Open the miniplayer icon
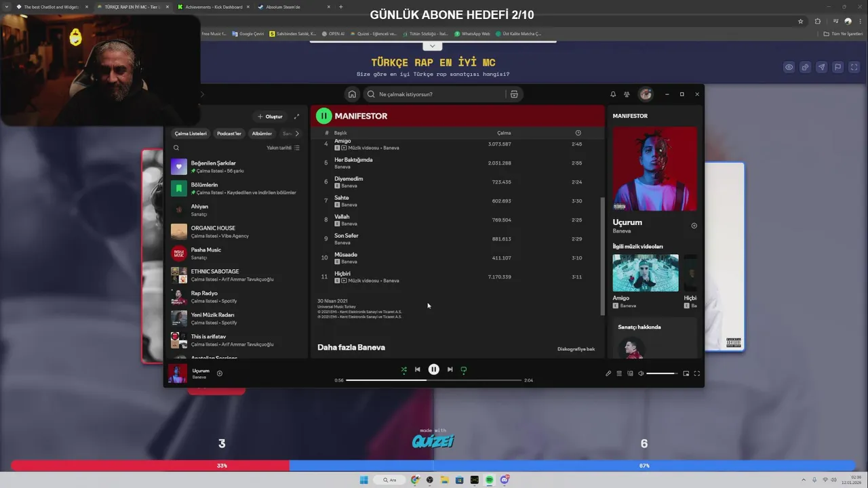This screenshot has height=488, width=868. [686, 373]
